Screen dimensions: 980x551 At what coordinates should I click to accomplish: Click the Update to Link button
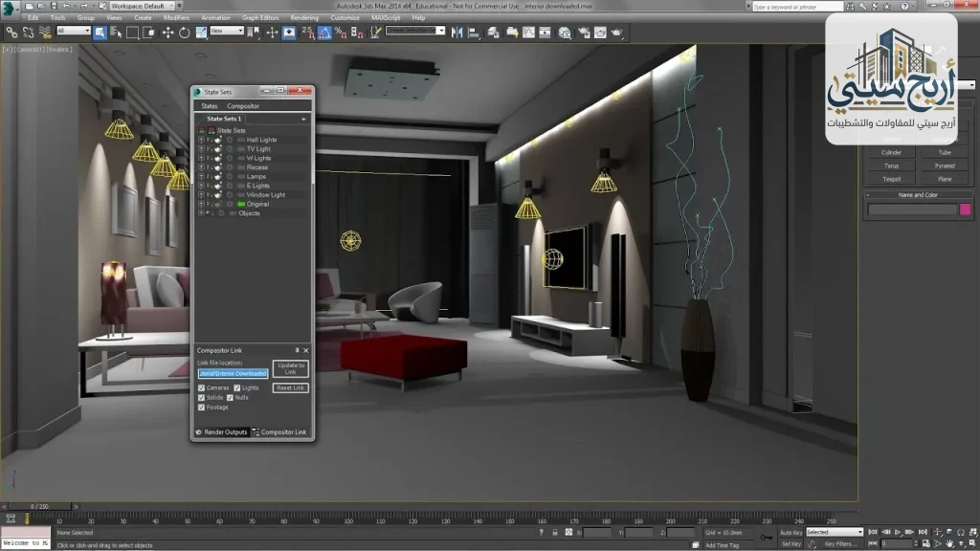(x=290, y=368)
